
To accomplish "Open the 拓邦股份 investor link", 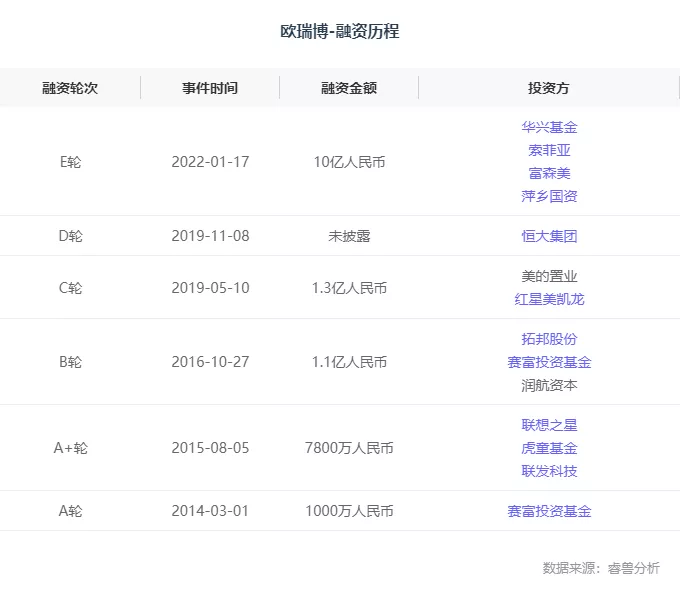I will pyautogui.click(x=549, y=339).
